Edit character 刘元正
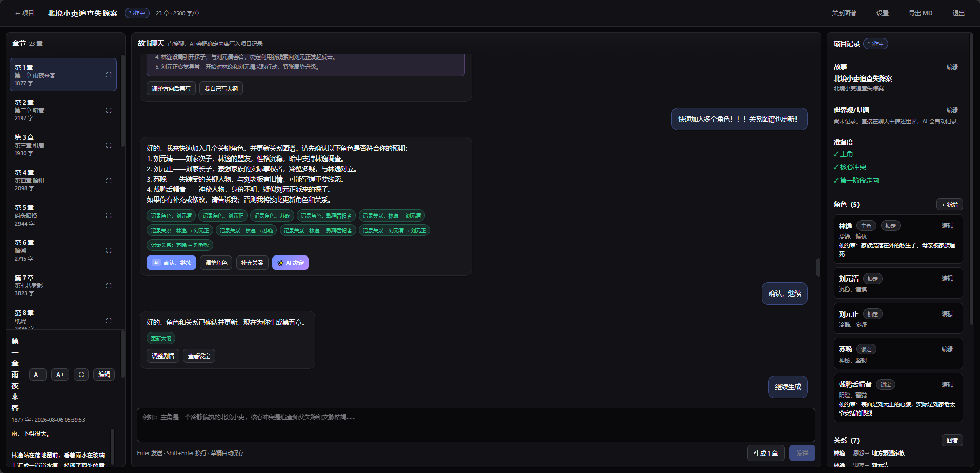Viewport: 980px width, 473px height. [x=947, y=314]
